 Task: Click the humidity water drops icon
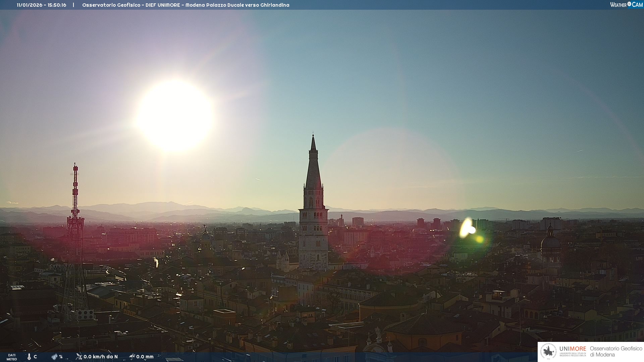54,357
